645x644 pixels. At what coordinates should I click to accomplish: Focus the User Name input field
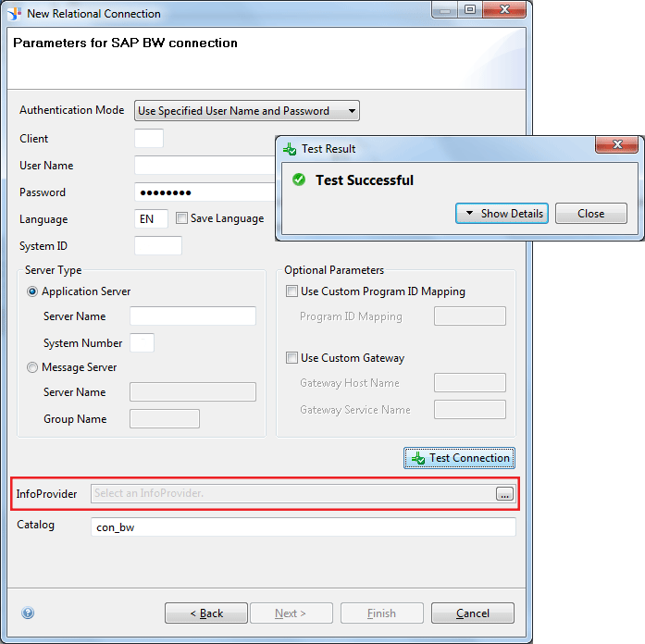pos(205,166)
